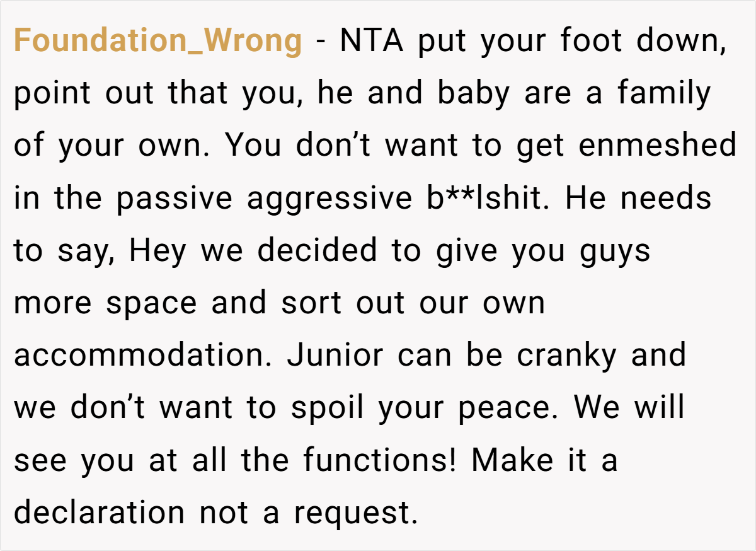
Task: Select the word "declaration" in last line
Action: 100,512
